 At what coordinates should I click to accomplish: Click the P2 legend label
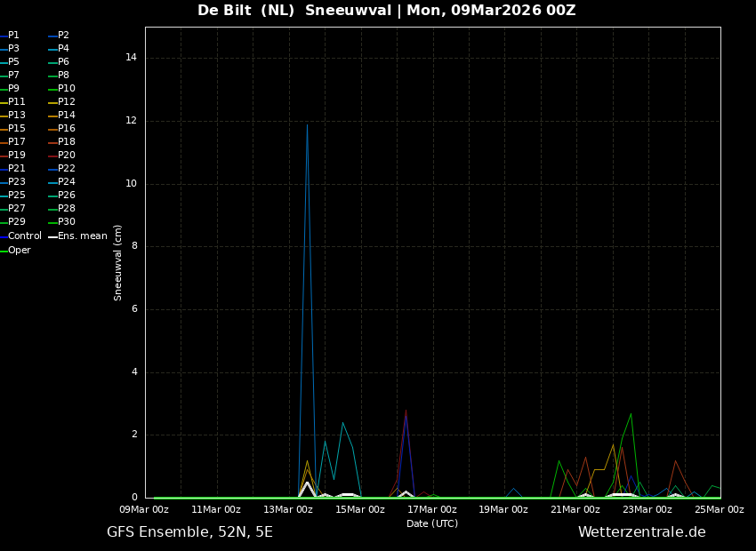point(63,36)
